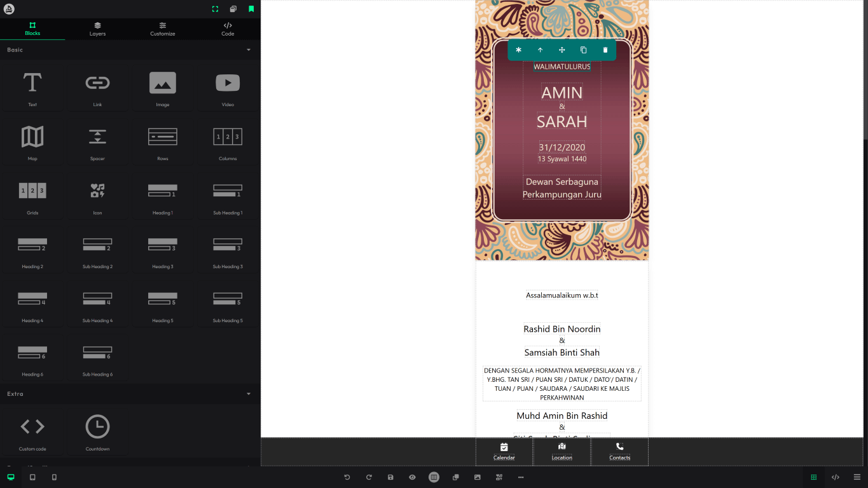Delete the selected element via trash icon

point(605,50)
